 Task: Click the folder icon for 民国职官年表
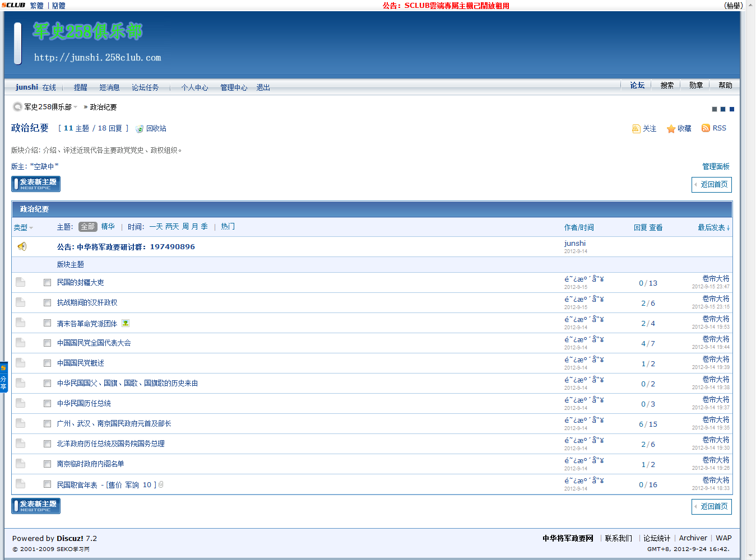click(x=21, y=484)
